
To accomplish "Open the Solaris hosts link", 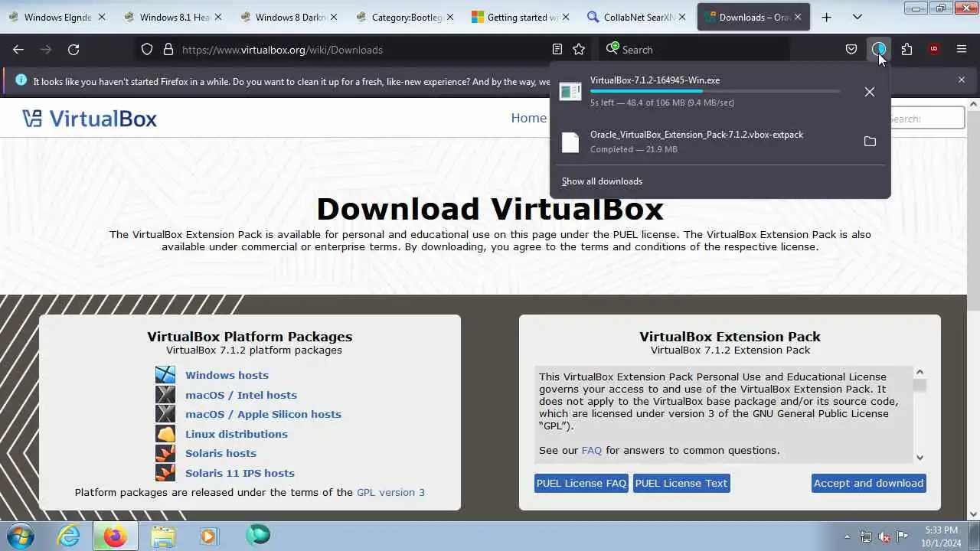I will point(220,453).
